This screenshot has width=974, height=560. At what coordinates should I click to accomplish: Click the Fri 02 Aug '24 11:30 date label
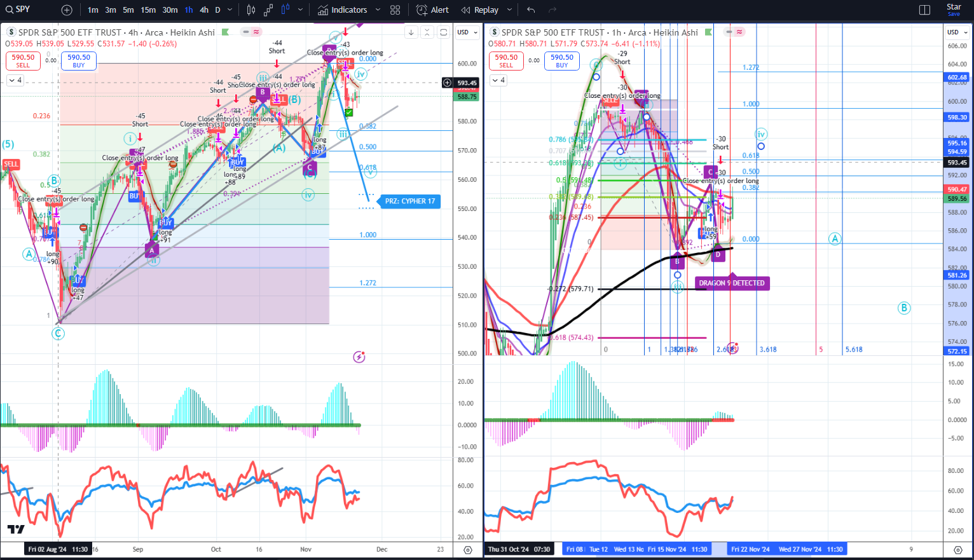coord(58,549)
